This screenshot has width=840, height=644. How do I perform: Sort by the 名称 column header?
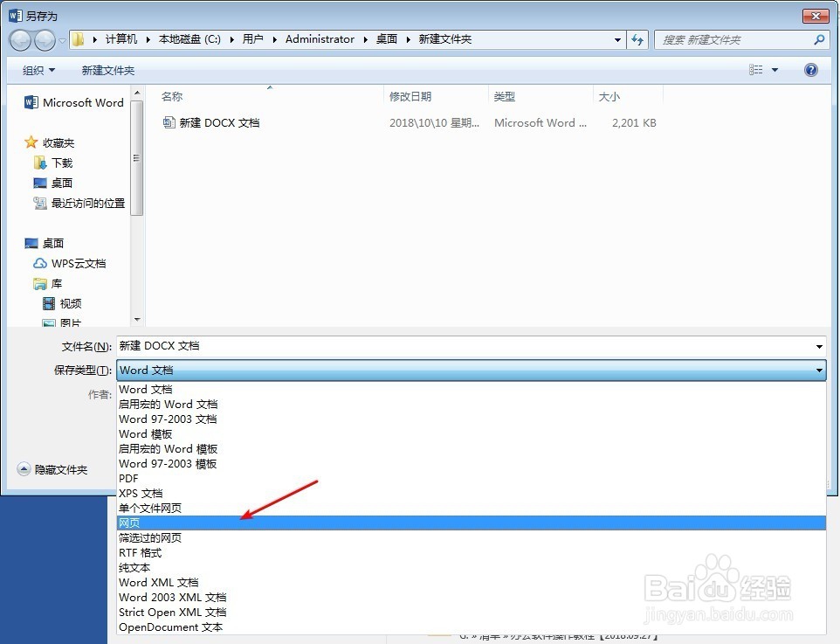tap(172, 96)
